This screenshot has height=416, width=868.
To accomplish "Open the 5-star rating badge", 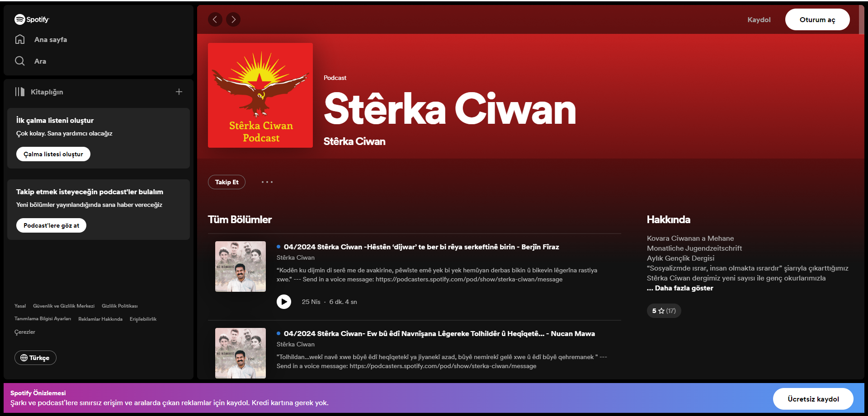I will [x=664, y=311].
